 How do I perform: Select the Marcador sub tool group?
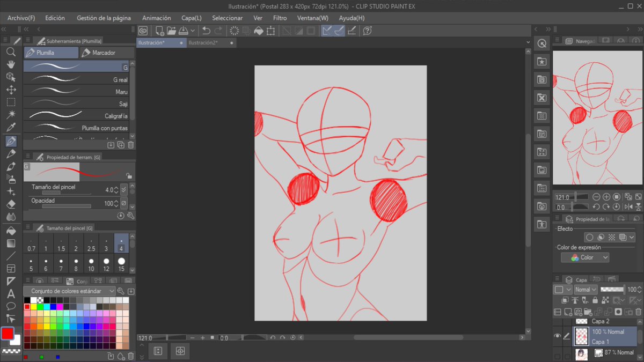click(x=106, y=53)
